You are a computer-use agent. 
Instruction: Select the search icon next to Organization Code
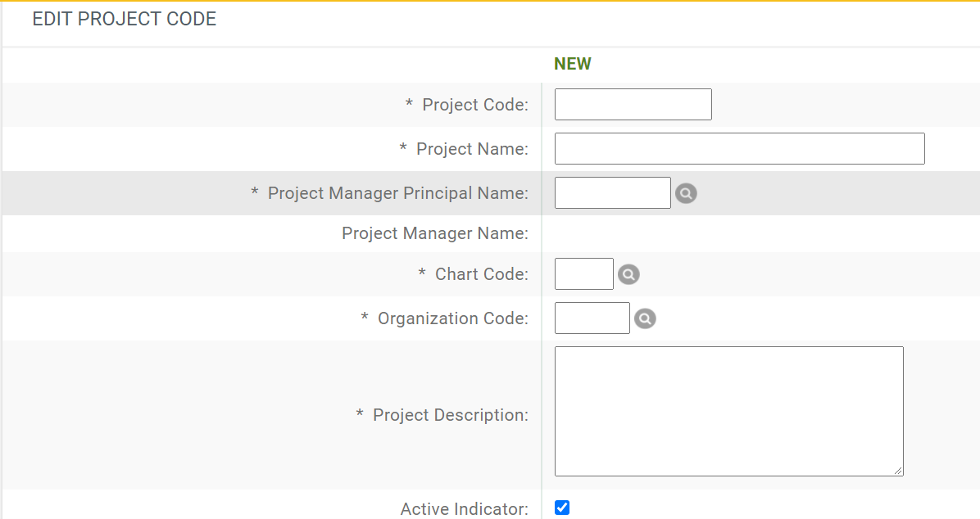coord(645,318)
